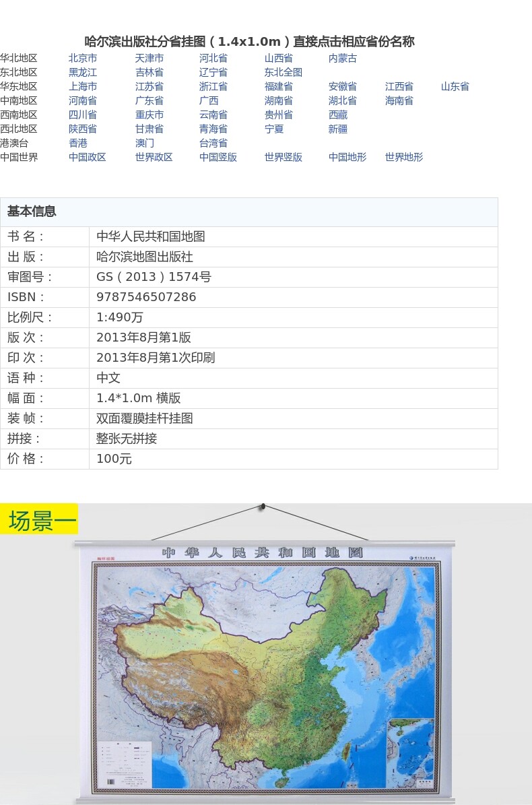Viewport: 532px width, 805px height.
Task: Open the 青海省 map link
Action: click(x=213, y=129)
